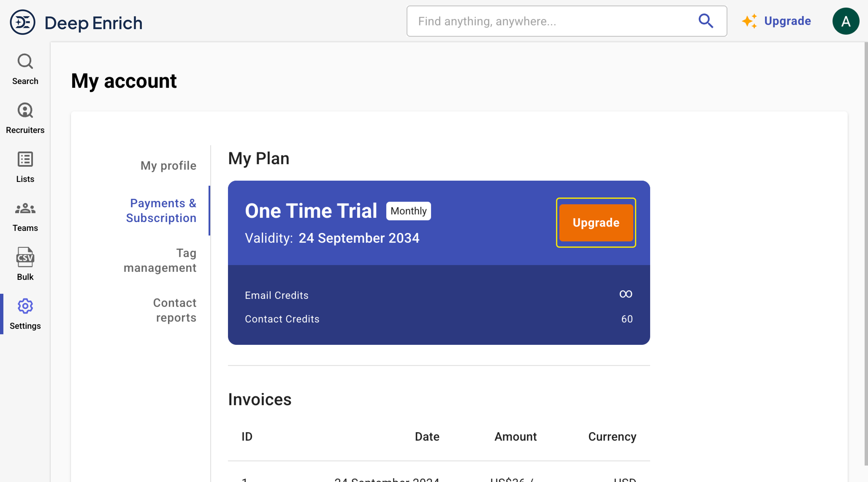The width and height of the screenshot is (868, 482).
Task: Switch to My profile tab
Action: tap(168, 166)
